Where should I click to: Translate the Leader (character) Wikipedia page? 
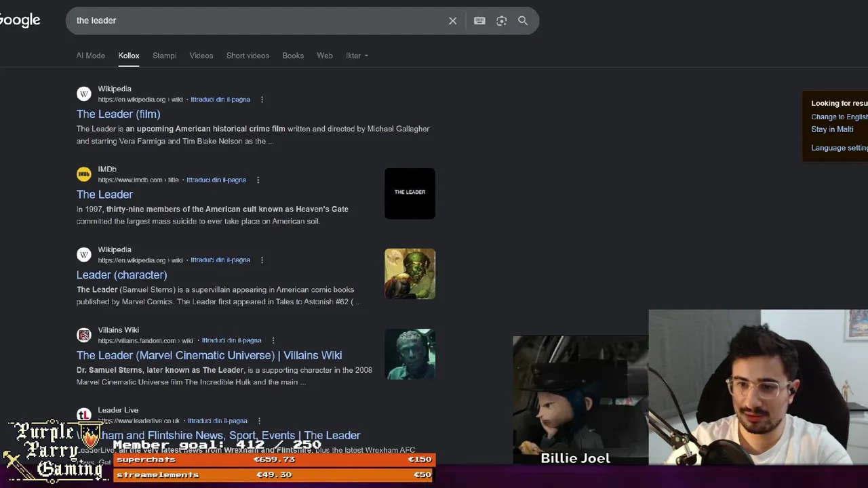(x=220, y=260)
